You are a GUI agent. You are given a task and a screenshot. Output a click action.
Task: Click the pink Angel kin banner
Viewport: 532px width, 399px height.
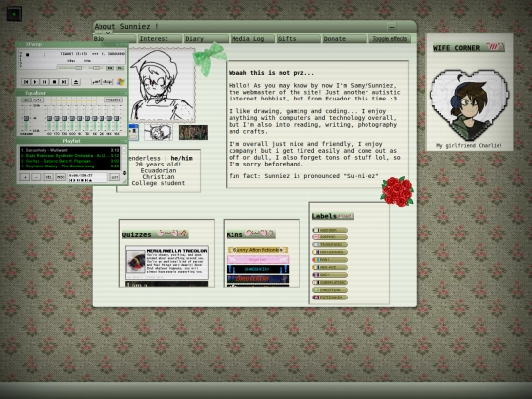tap(257, 259)
